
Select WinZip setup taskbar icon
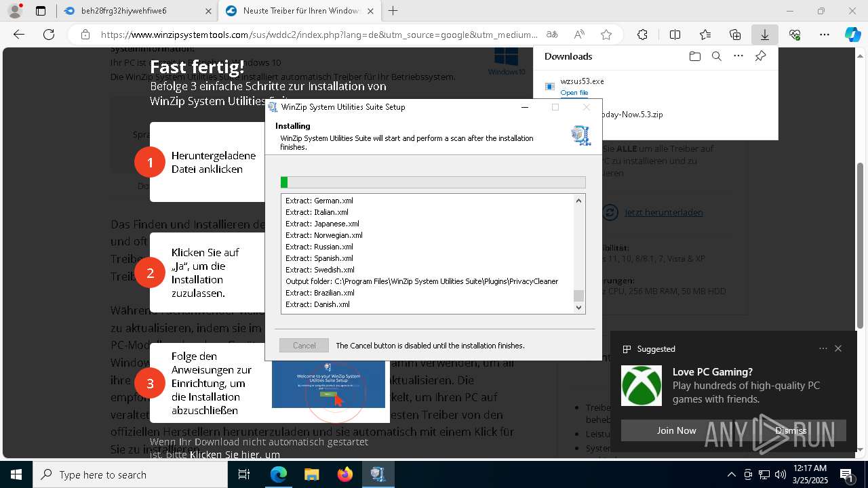[x=378, y=474]
